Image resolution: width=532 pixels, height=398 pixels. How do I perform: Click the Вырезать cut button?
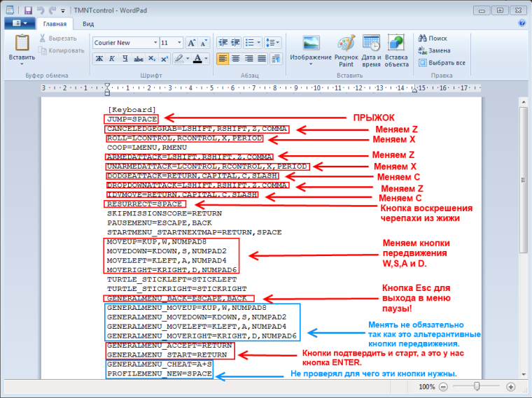tap(58, 38)
